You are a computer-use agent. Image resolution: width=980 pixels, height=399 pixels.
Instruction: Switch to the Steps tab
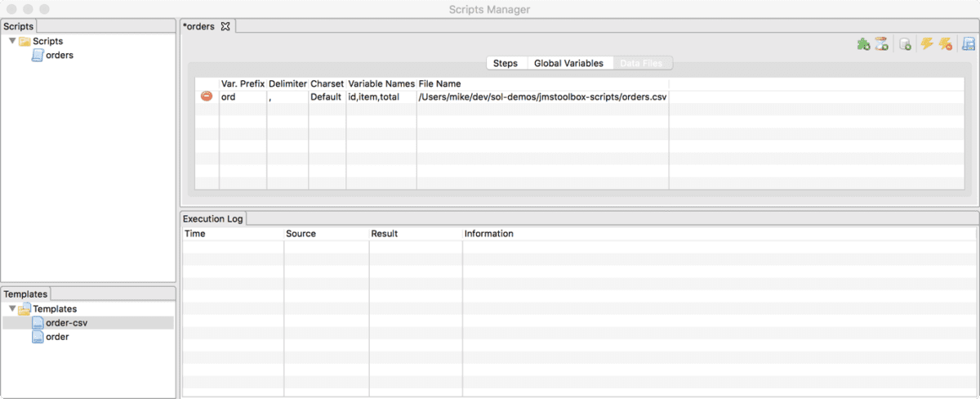point(505,63)
